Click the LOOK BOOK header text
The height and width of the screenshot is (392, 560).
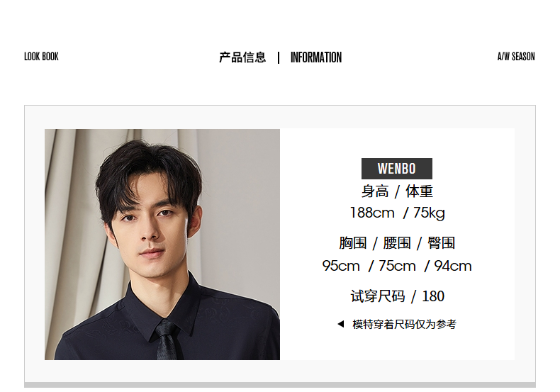[41, 57]
